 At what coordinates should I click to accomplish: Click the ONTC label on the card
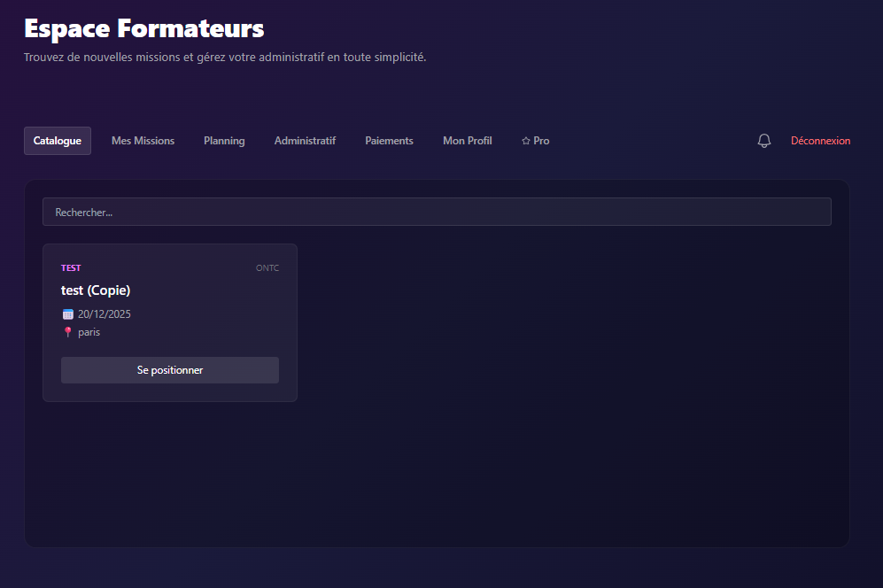pos(267,268)
